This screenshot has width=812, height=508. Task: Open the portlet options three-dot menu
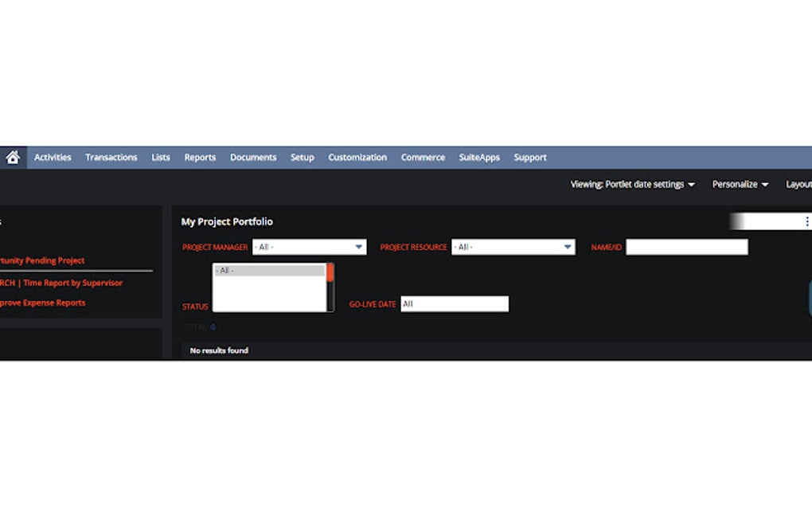coord(808,221)
